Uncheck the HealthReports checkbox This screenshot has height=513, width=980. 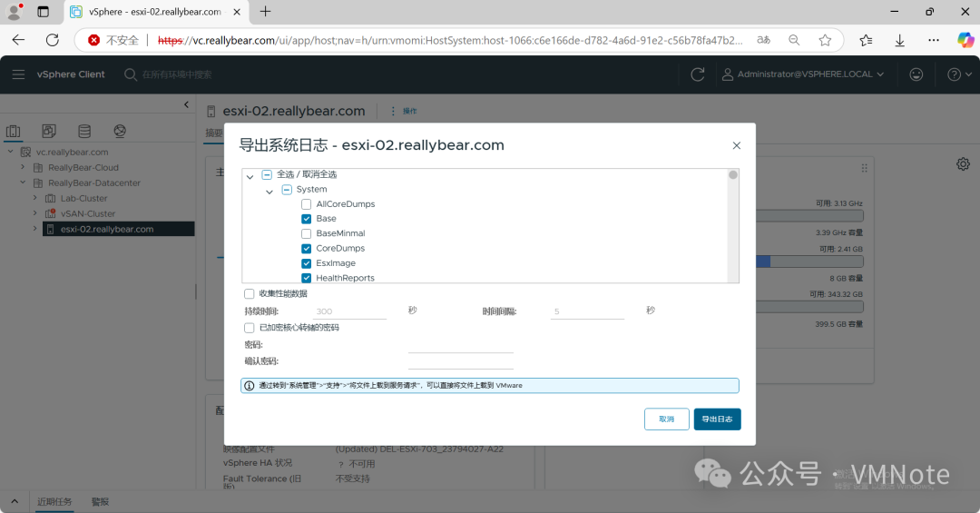tap(307, 278)
